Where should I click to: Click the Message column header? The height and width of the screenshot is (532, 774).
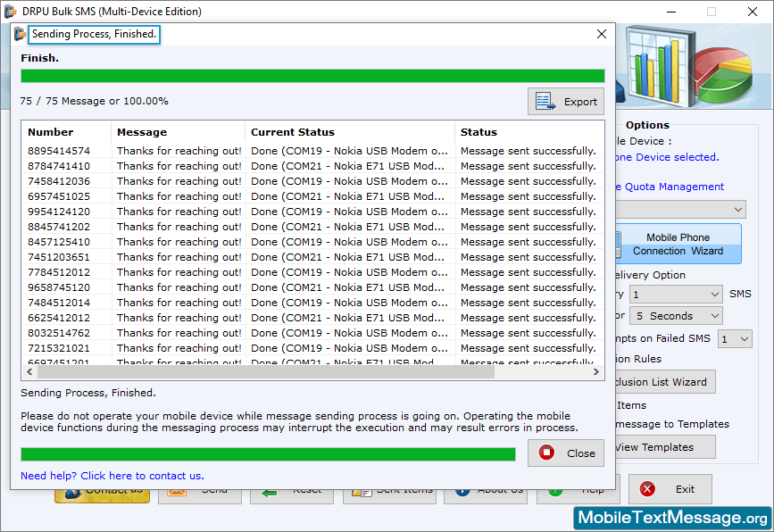pyautogui.click(x=179, y=132)
